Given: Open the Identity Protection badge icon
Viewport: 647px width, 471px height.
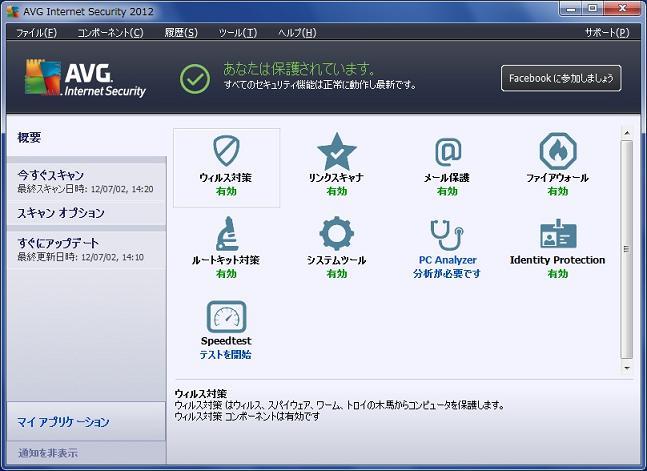Looking at the screenshot, I should (x=558, y=234).
